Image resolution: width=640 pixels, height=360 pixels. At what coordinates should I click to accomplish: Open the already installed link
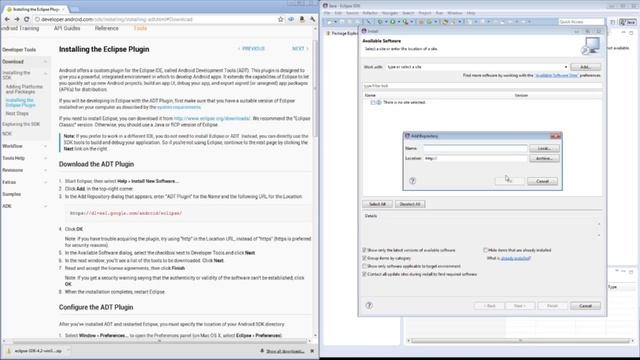[515, 258]
